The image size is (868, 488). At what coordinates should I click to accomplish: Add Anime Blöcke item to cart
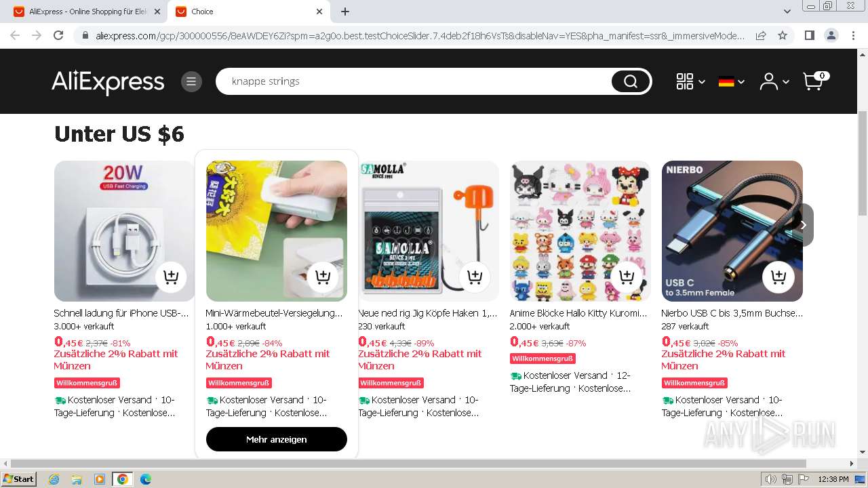coord(627,277)
